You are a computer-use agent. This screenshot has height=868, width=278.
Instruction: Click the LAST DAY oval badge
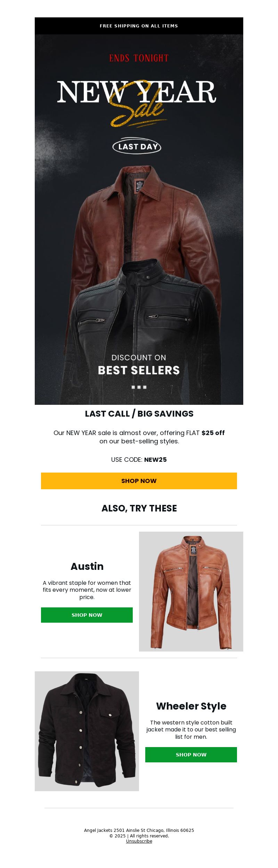click(x=137, y=146)
